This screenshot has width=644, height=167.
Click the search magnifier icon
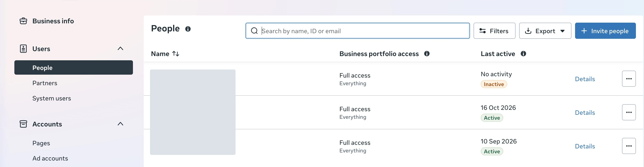click(254, 31)
